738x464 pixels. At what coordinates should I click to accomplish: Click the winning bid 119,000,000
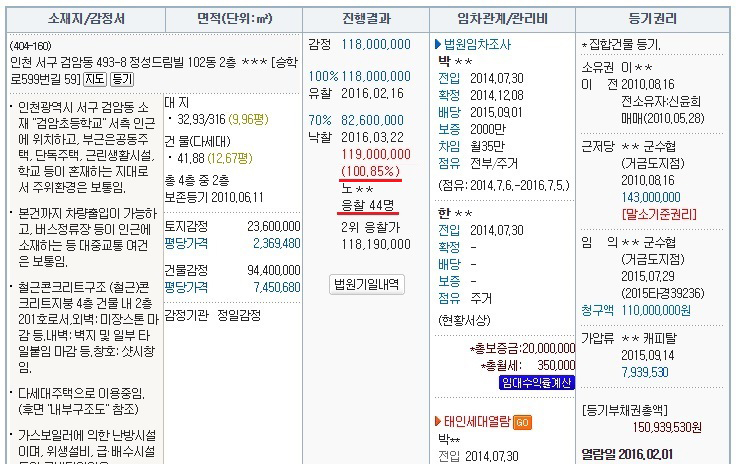376,154
